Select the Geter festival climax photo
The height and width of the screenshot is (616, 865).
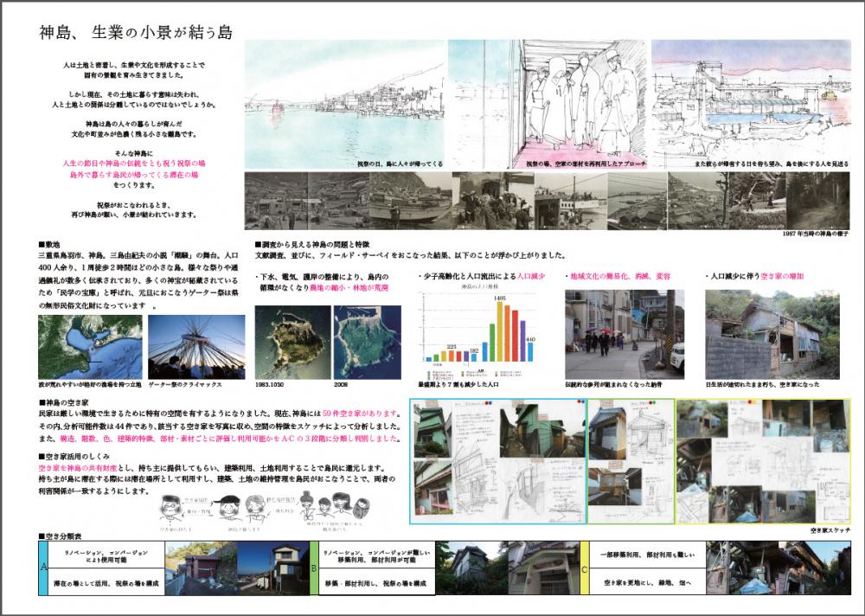pos(195,350)
